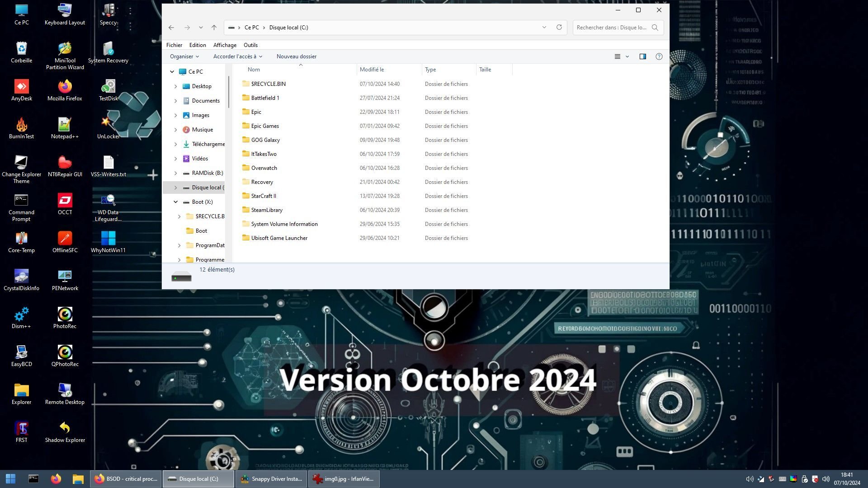Launch OCCT desktop icon
The width and height of the screenshot is (868, 488).
[x=65, y=204]
